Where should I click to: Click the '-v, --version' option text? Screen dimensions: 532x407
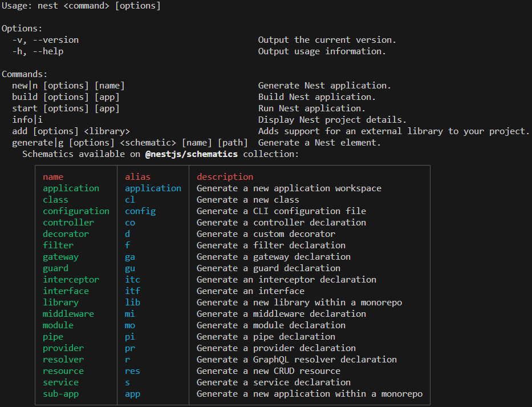(x=46, y=40)
